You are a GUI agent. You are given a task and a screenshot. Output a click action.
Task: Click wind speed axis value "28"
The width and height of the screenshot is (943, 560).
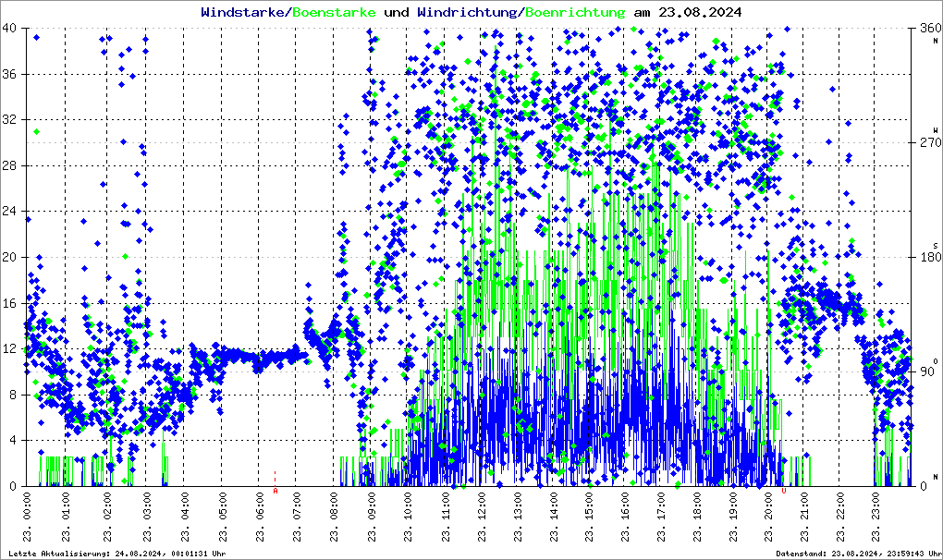tap(9, 165)
